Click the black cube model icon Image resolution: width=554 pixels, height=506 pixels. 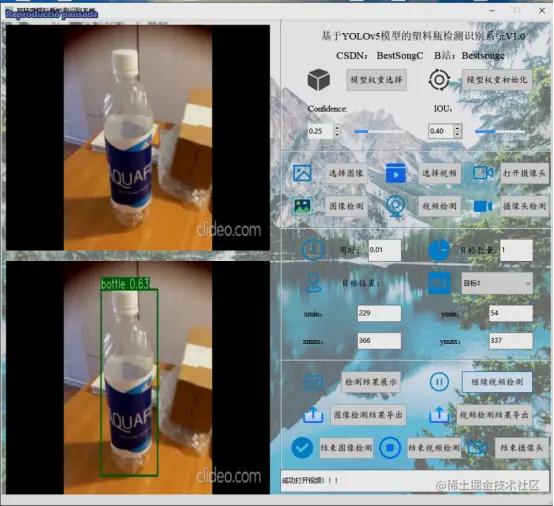click(x=319, y=80)
